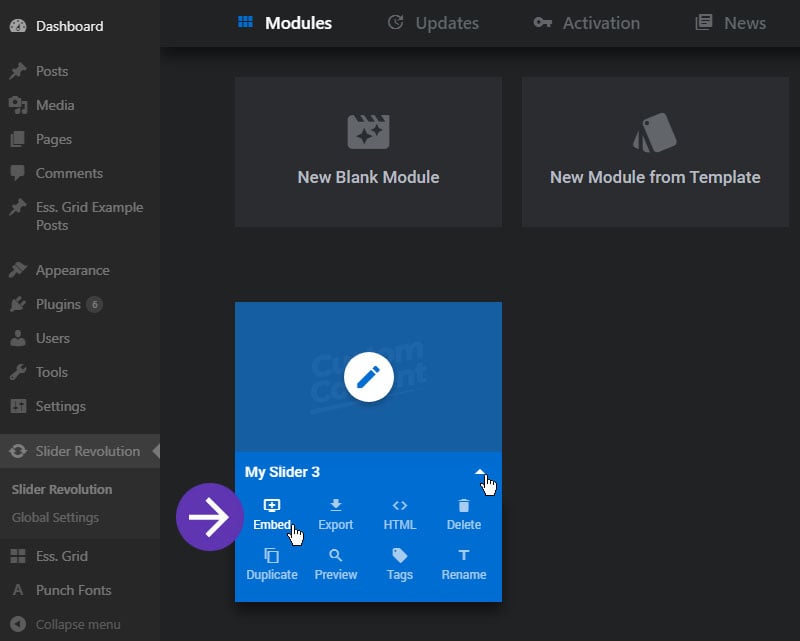Click the Users person icon
The image size is (800, 641).
tap(18, 338)
